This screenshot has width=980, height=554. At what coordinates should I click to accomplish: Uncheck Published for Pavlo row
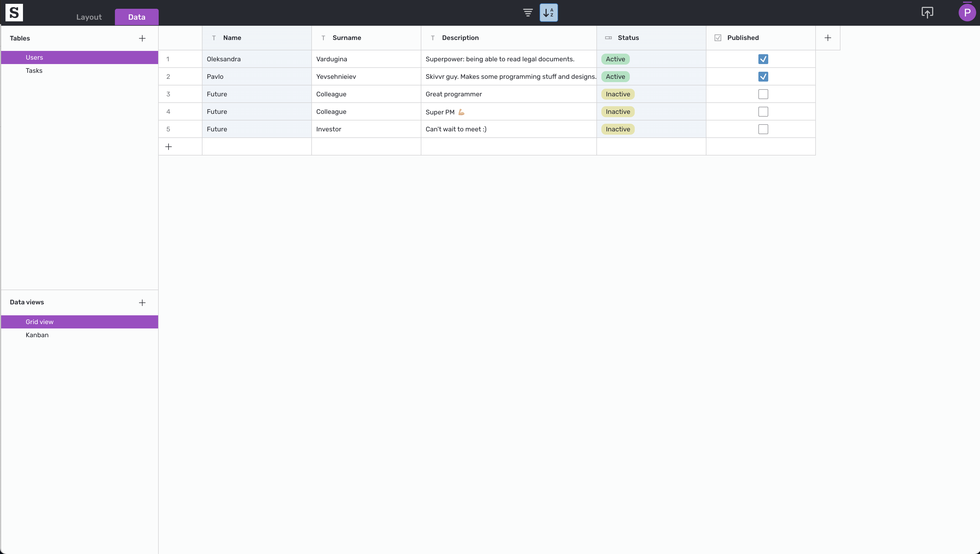[763, 76]
